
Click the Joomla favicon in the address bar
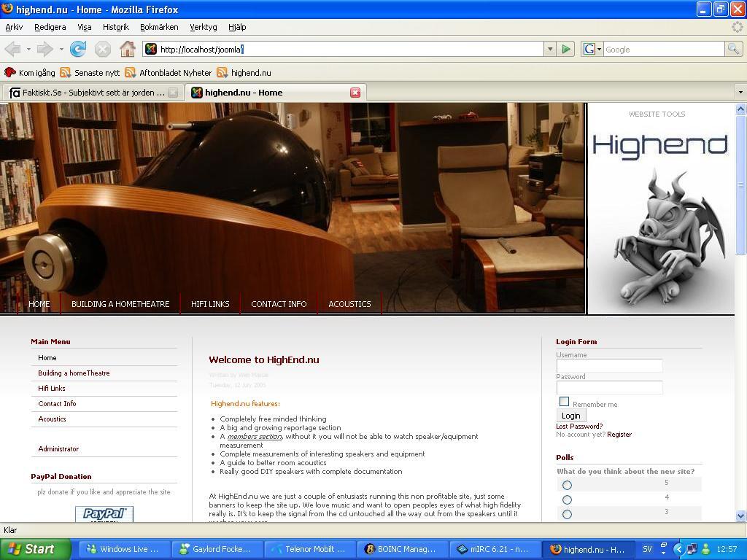[x=151, y=49]
